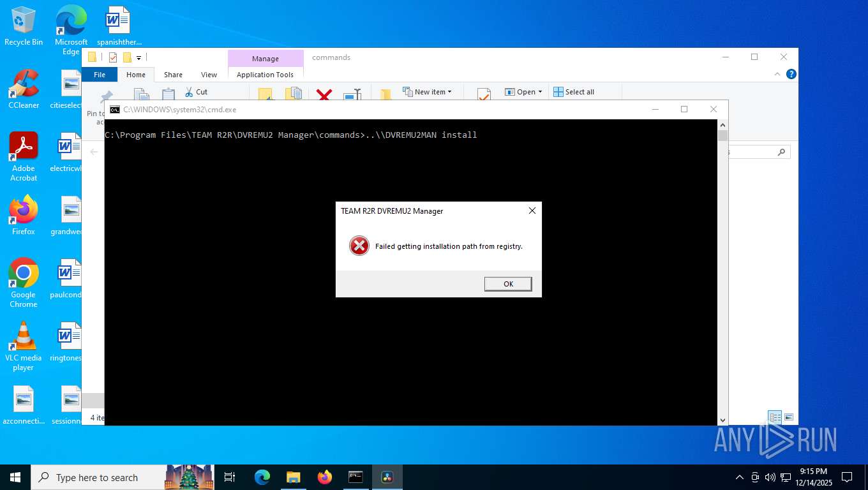868x490 pixels.
Task: Click the taskbar search box
Action: pos(123,477)
